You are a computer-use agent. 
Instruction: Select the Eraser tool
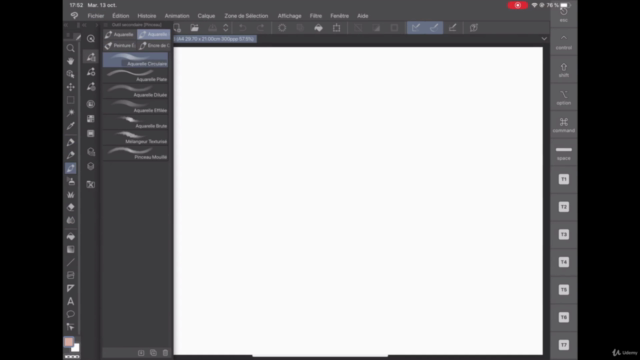pyautogui.click(x=71, y=207)
